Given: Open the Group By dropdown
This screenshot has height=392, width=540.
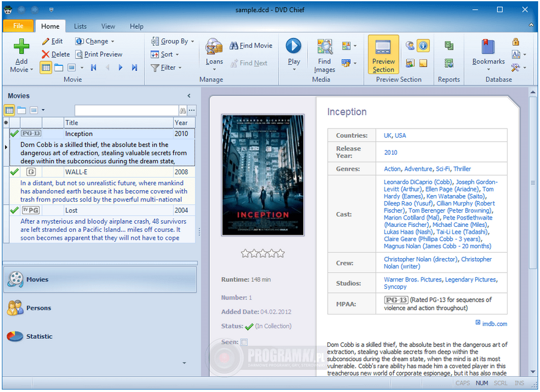Looking at the screenshot, I should coord(172,42).
